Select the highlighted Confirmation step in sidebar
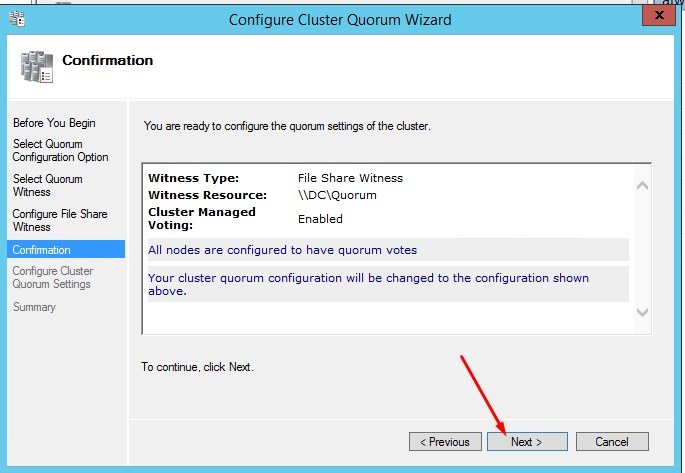 [x=42, y=250]
